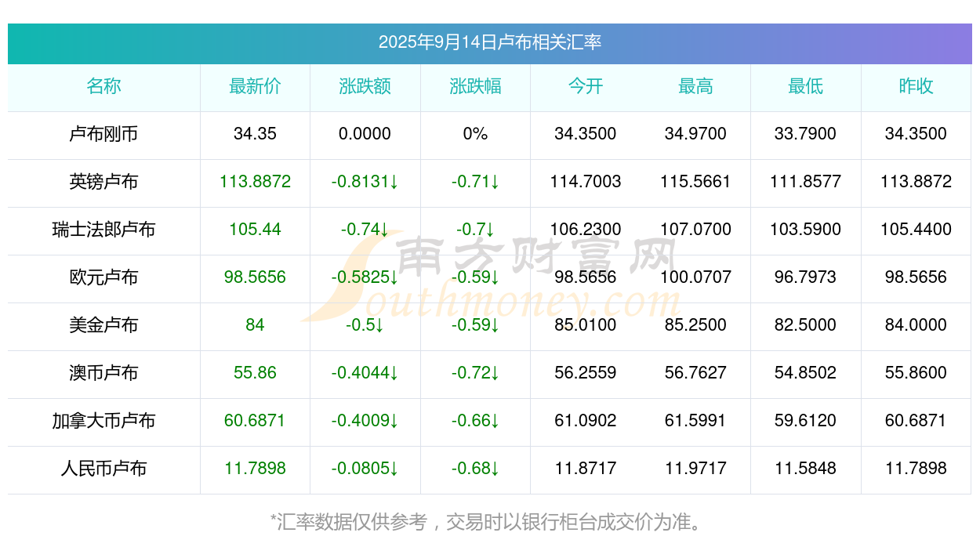Screen dimensions: 980x547
Task: Select the 涨跌幅 column header
Action: coord(475,86)
